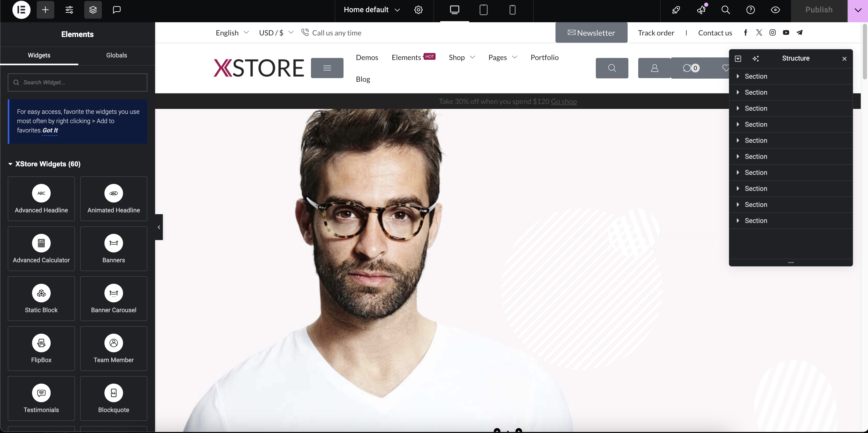Open the English language dropdown

tap(232, 33)
